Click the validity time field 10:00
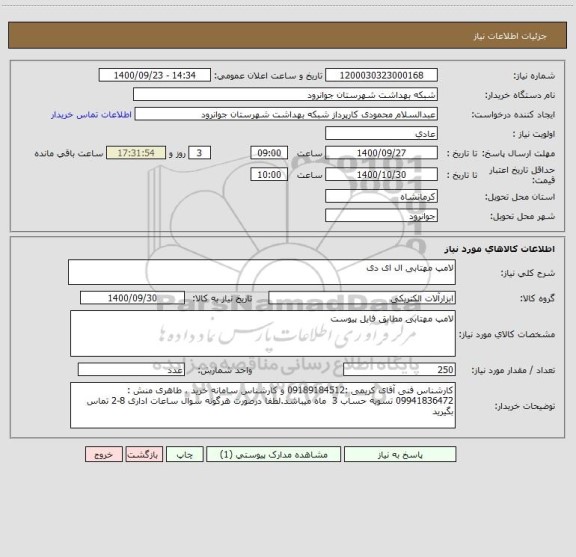Screen dimensions: 576x557 pos(269,175)
